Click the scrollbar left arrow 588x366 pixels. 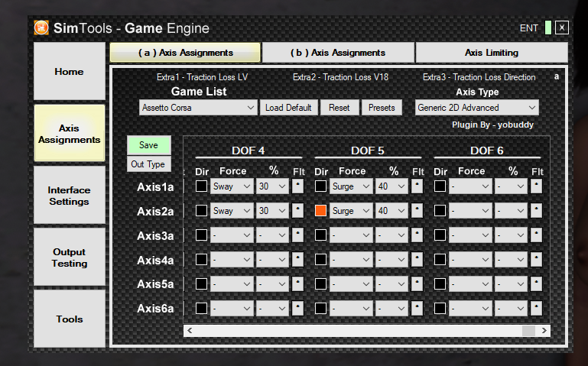pos(190,330)
